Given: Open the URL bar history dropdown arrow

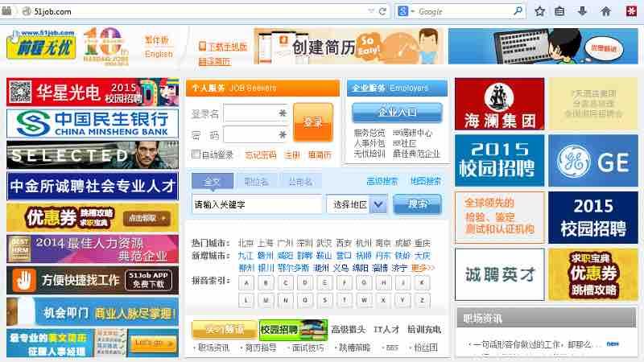Looking at the screenshot, I should click(x=371, y=11).
